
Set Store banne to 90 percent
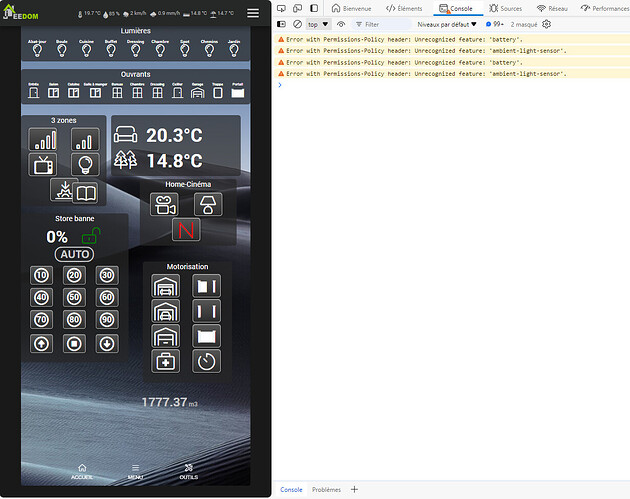tap(107, 319)
